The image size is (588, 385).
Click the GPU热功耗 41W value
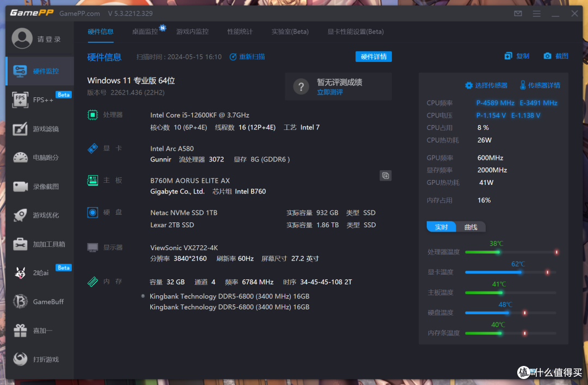(486, 182)
